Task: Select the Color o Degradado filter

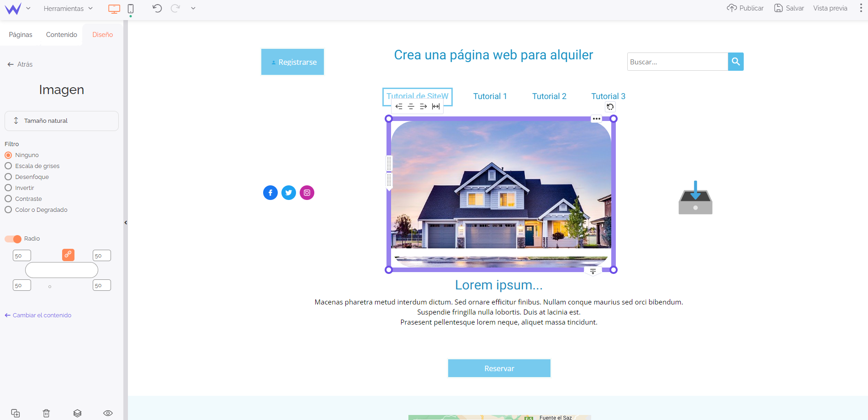Action: coord(36,210)
